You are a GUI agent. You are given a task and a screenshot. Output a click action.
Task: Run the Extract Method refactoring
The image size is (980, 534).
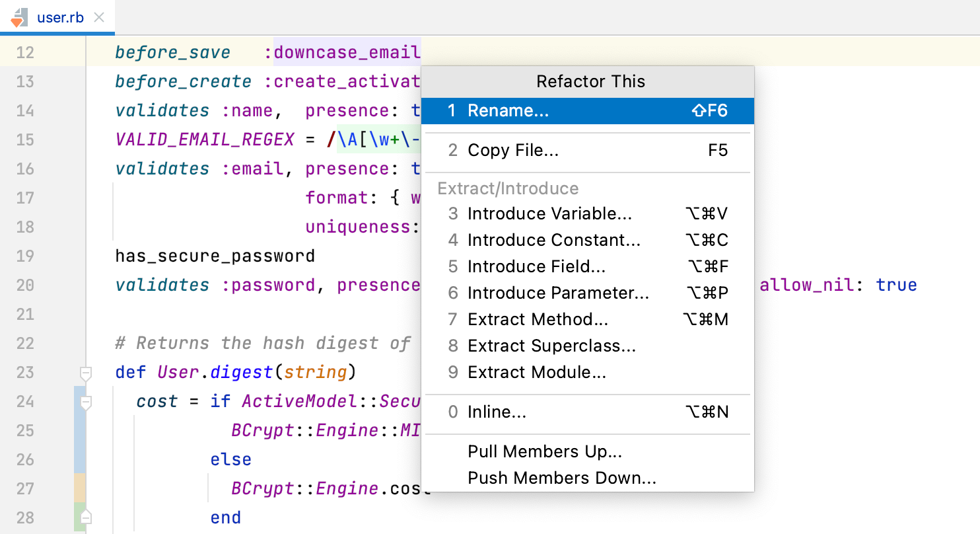[x=538, y=319]
